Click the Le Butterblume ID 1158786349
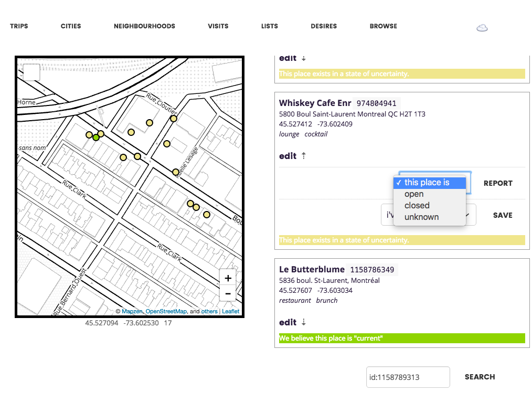 pos(372,270)
